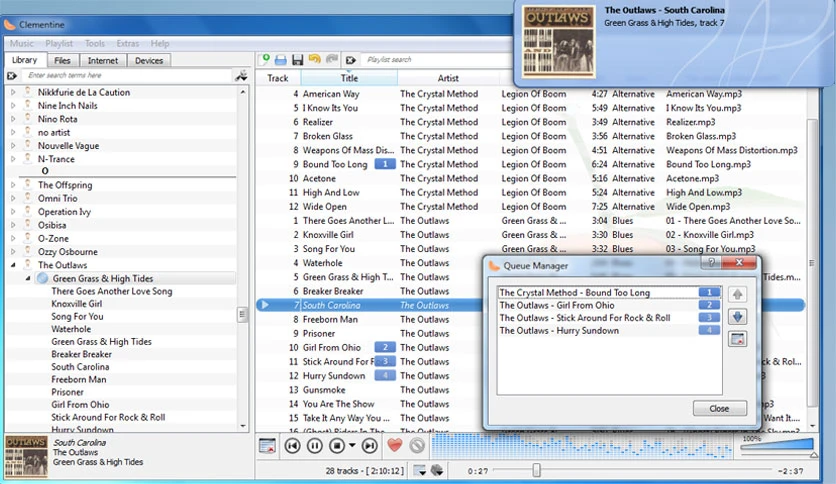Screen dimensions: 836x484
Task: Move queue item down with blue arrow
Action: pyautogui.click(x=737, y=317)
